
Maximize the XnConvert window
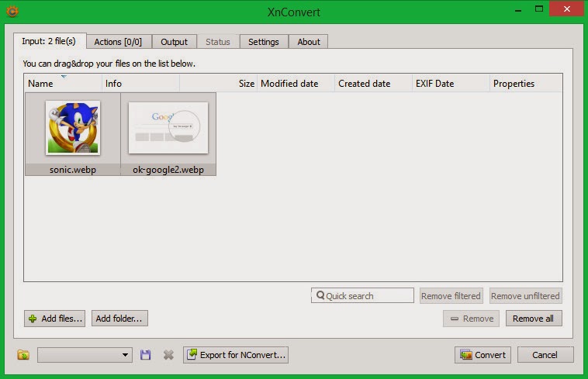point(539,9)
